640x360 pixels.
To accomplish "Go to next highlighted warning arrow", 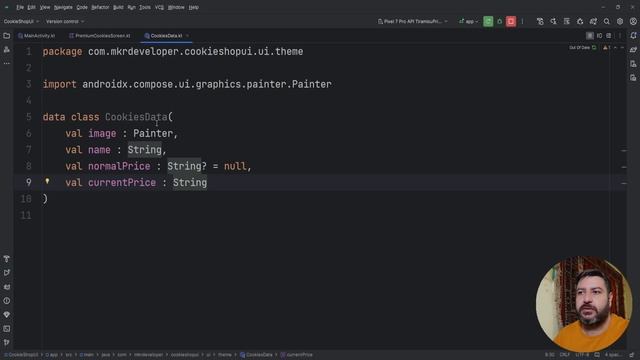I will [x=622, y=48].
